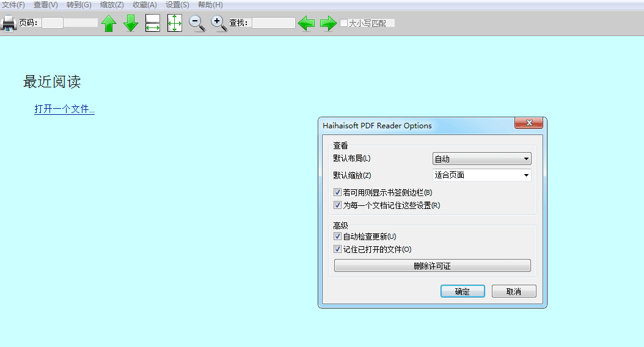Uncheck 为每一个文档记住这些设置 option

338,205
